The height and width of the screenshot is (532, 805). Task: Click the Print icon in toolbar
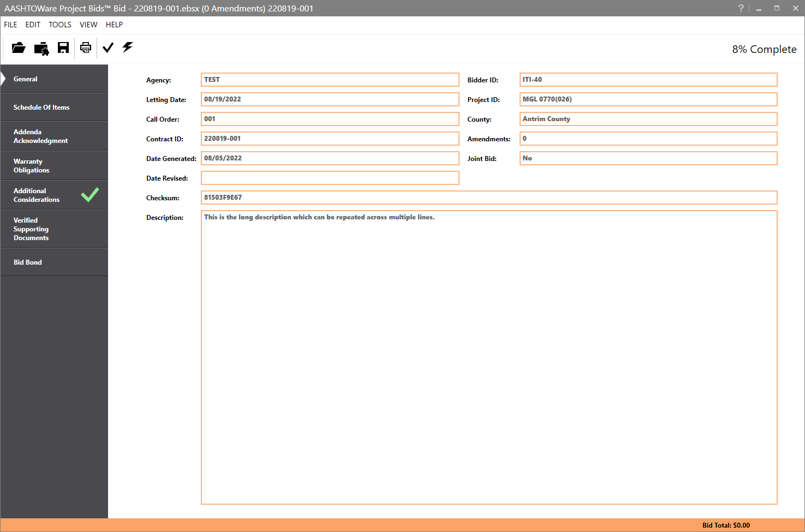(86, 48)
